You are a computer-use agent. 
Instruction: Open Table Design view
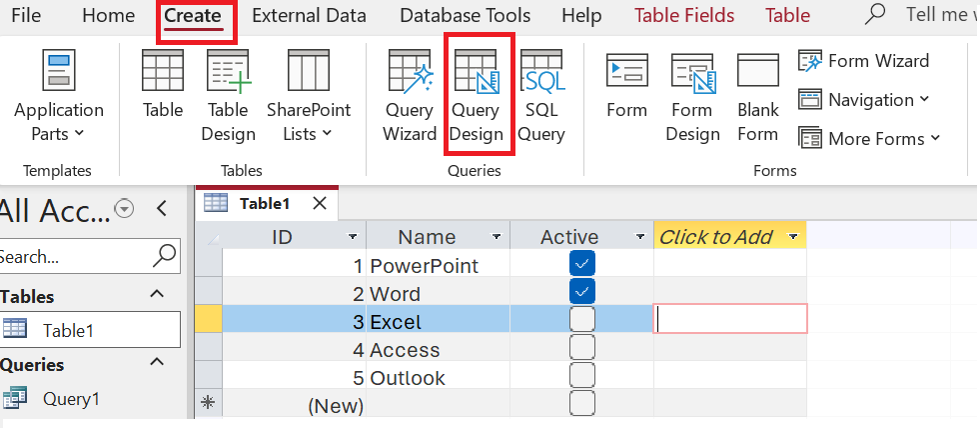pyautogui.click(x=229, y=96)
